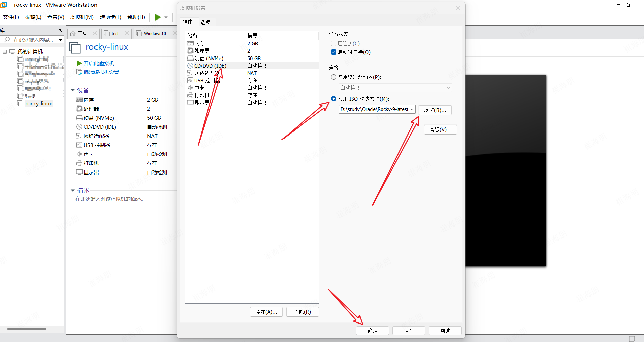The height and width of the screenshot is (342, 644).
Task: Click the CD/DVD icon in main VM summary
Action: 79,127
